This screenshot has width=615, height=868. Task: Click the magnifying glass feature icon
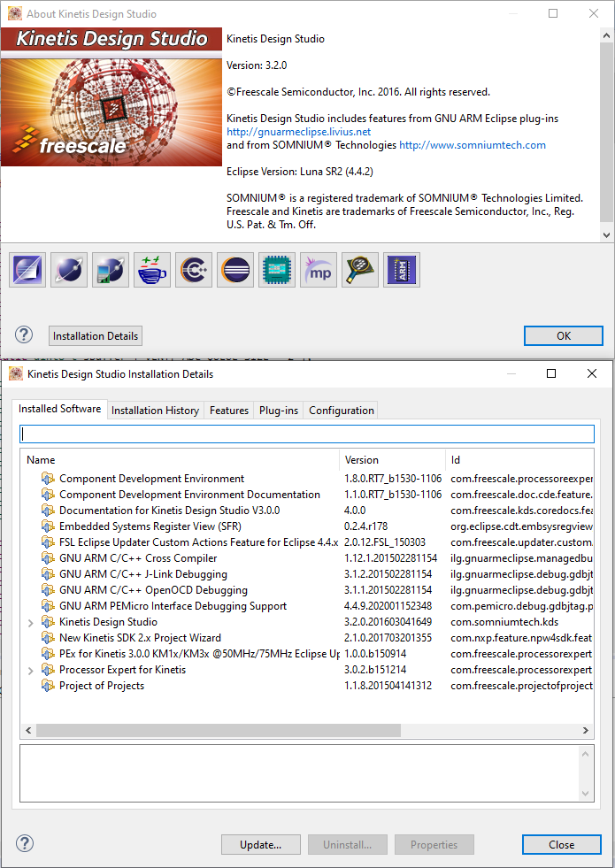(x=360, y=270)
